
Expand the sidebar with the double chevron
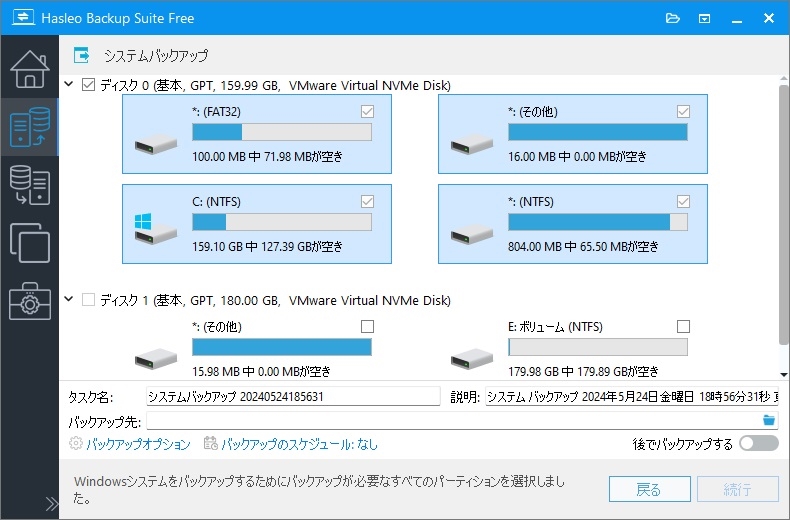coord(51,503)
